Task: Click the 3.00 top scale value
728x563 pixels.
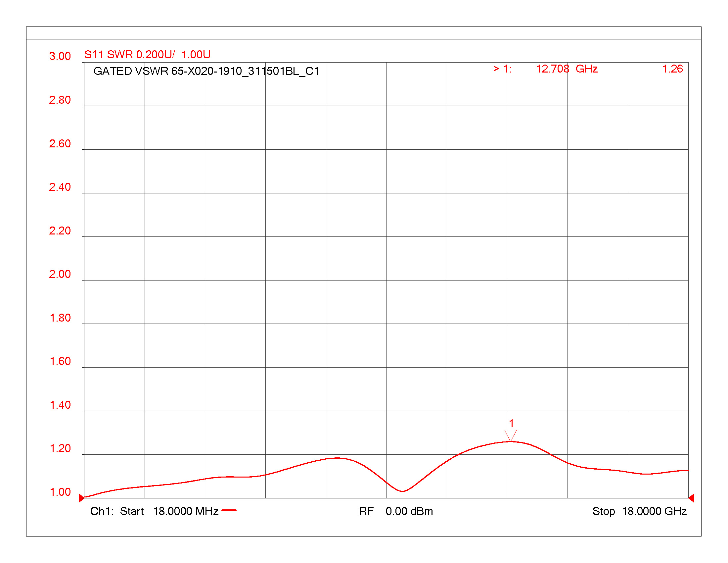Action: pyautogui.click(x=60, y=56)
